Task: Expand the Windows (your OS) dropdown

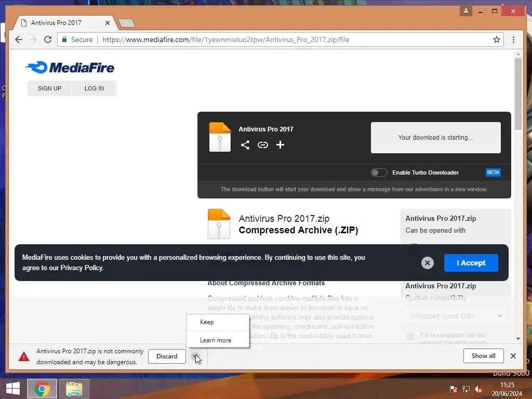Action: pyautogui.click(x=456, y=316)
